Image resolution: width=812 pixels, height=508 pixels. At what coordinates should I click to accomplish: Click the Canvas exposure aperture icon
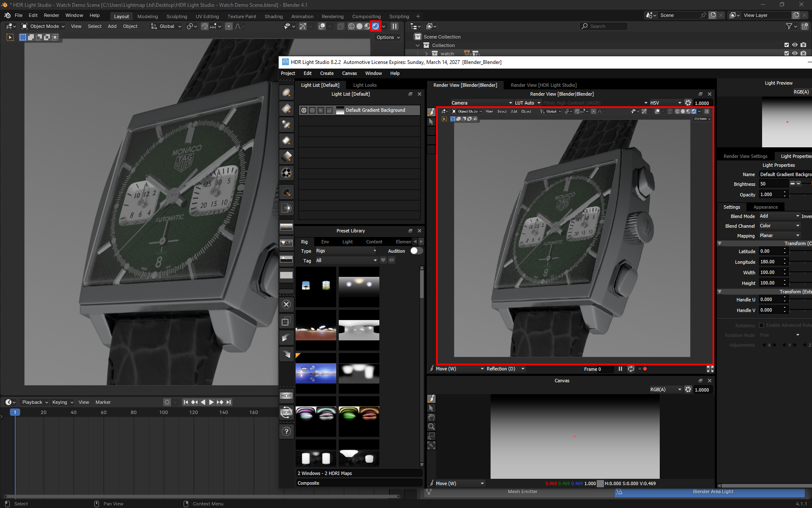pos(688,390)
